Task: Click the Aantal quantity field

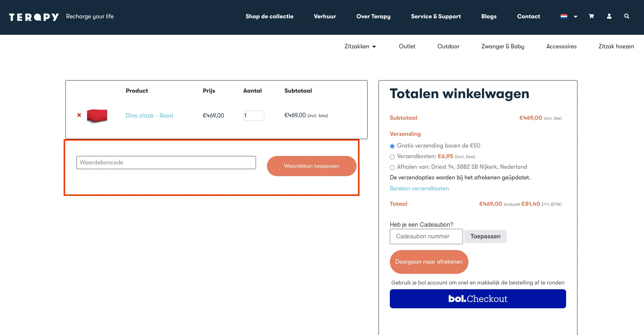Action: [253, 116]
